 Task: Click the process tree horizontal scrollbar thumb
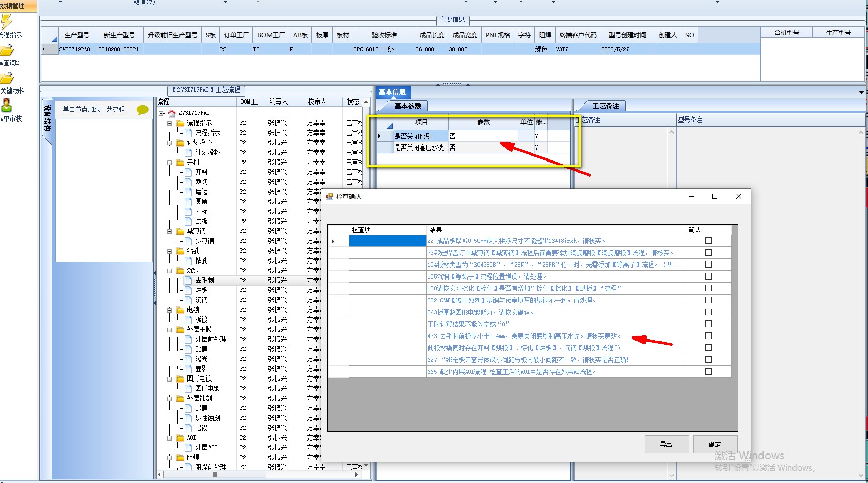point(215,474)
